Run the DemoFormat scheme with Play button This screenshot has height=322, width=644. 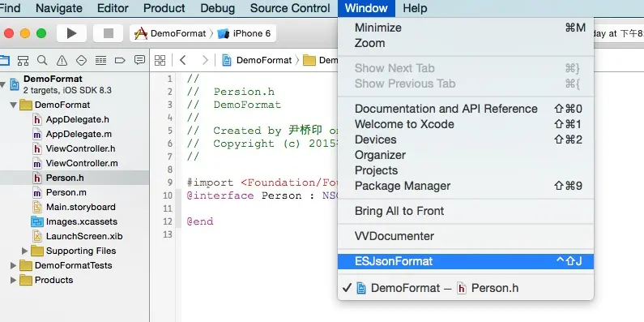71,33
